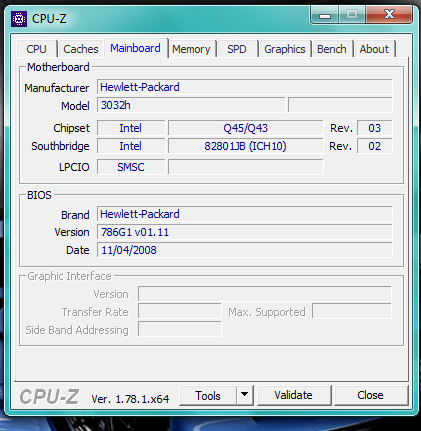Click the empty second Model field

pyautogui.click(x=340, y=105)
